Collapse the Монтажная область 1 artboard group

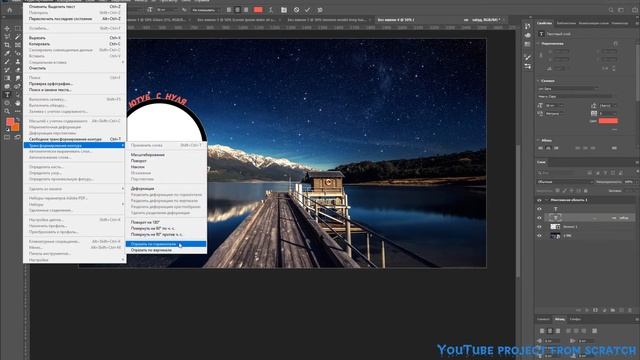(546, 200)
